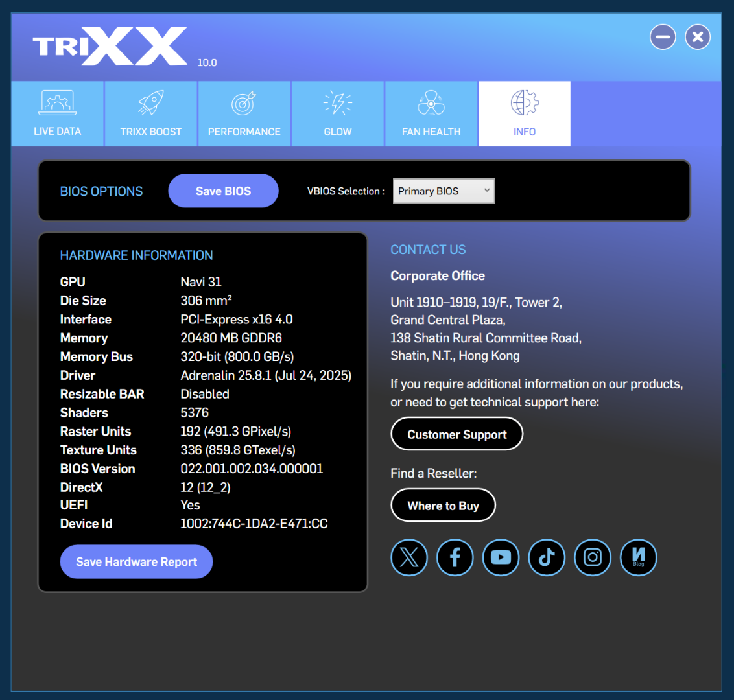Click the Performance target icon
This screenshot has height=700, width=734.
[244, 103]
